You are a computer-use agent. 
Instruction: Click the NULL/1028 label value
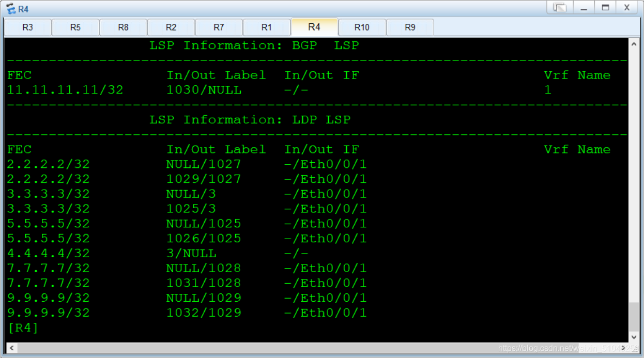pyautogui.click(x=204, y=269)
